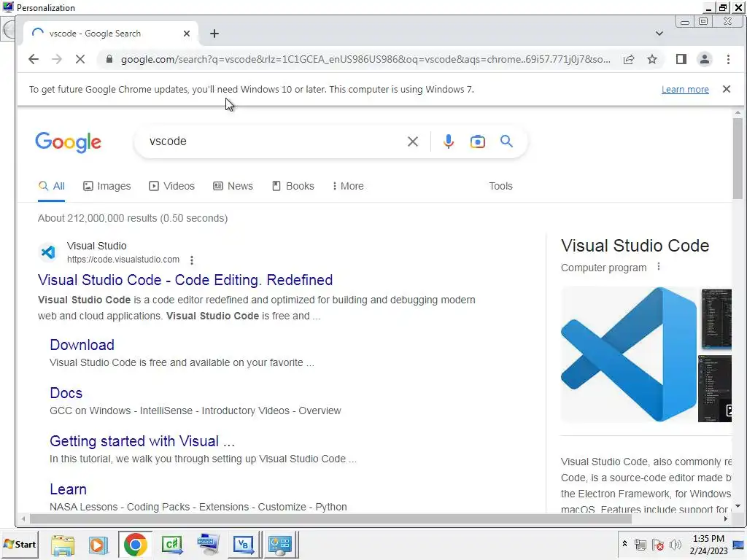The height and width of the screenshot is (560, 747).
Task: Open the knowledge panel three-dot menu
Action: pos(659,267)
